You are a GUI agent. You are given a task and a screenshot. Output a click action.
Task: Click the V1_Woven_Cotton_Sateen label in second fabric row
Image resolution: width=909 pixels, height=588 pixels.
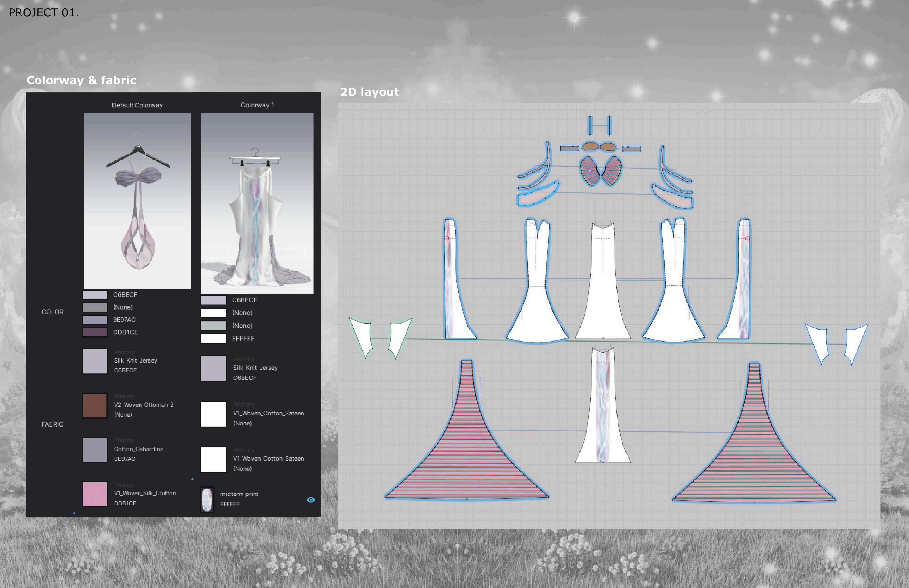(268, 413)
